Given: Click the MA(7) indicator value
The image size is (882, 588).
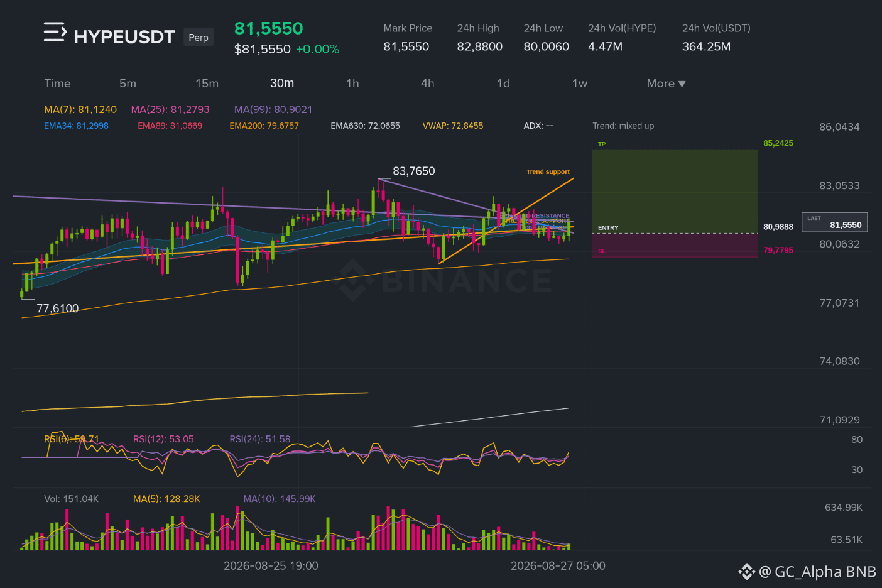Looking at the screenshot, I should click(80, 109).
